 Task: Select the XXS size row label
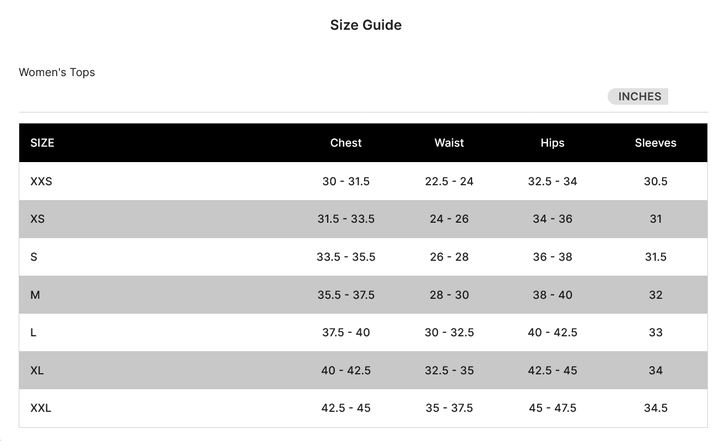pos(41,181)
